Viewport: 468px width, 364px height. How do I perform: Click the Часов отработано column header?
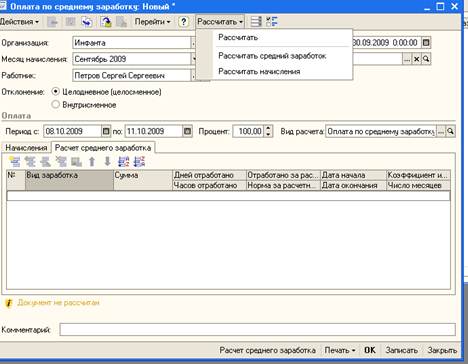209,185
